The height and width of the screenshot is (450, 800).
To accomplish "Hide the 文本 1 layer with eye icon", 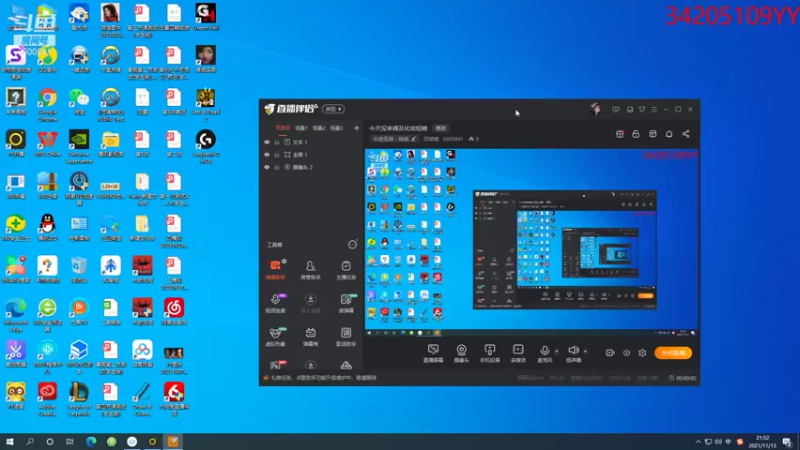I will pos(267,142).
